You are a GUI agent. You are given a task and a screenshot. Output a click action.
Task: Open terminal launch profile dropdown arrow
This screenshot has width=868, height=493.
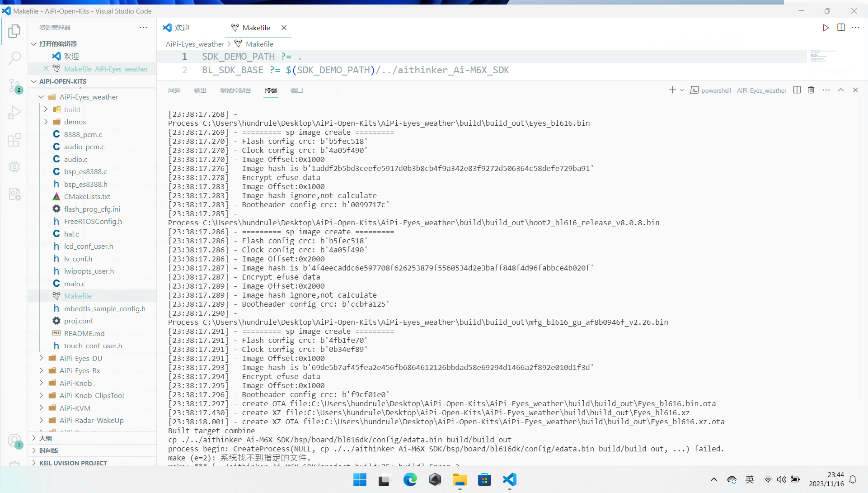682,90
